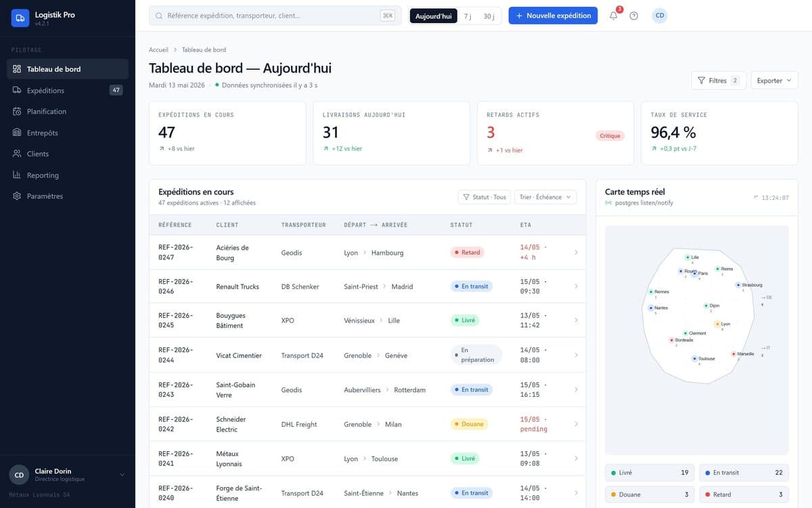Screen dimensions: 812x508
Task: Open the Reporting section
Action: click(68, 175)
